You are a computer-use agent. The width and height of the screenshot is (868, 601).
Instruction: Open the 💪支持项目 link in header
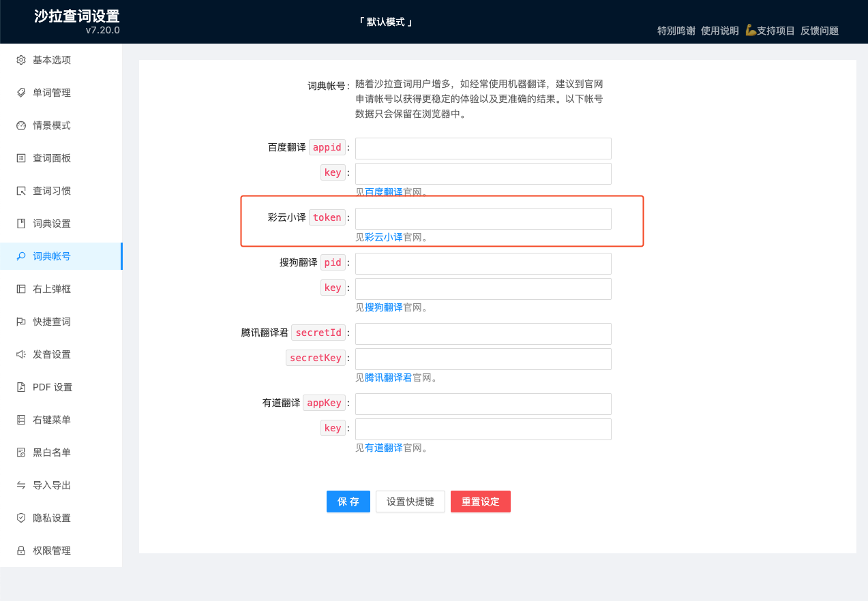point(770,31)
